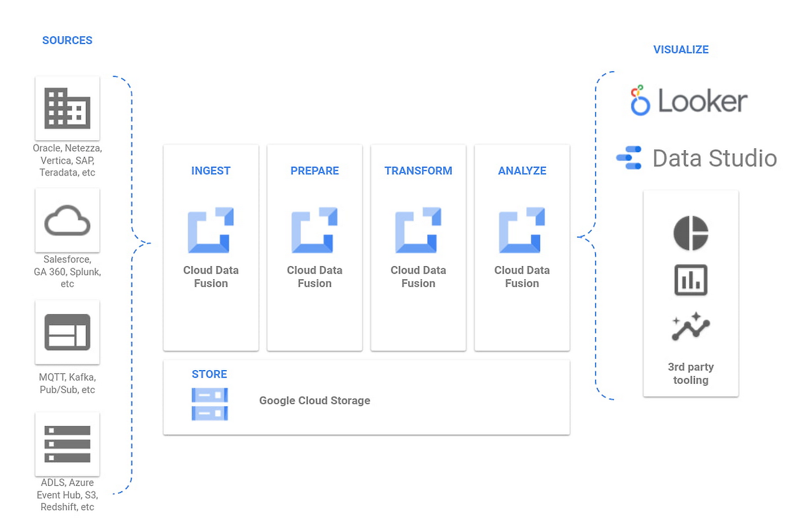Click the enterprise building icon above Oracle, Netezza
This screenshot has width=798, height=532.
pyautogui.click(x=67, y=108)
